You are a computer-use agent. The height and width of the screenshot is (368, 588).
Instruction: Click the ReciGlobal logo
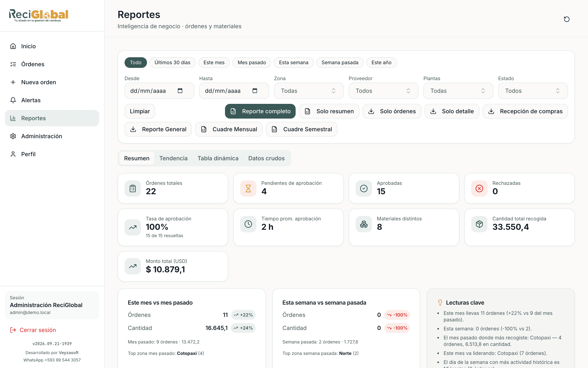click(38, 15)
